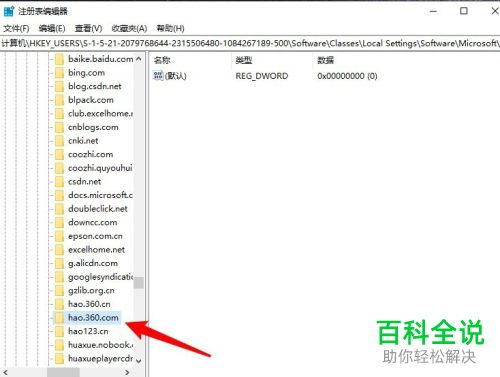
Task: Click folder icon of blpack.com
Action: click(59, 100)
